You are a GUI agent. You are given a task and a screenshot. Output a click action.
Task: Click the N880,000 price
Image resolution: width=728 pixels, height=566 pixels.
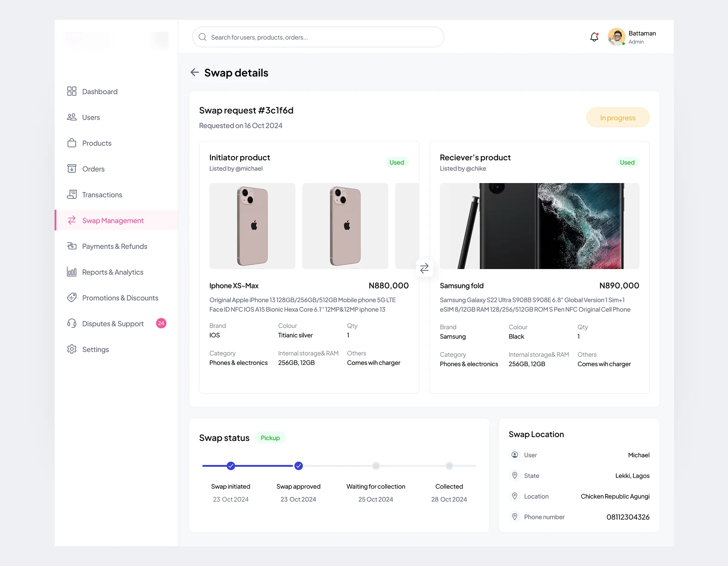[389, 285]
